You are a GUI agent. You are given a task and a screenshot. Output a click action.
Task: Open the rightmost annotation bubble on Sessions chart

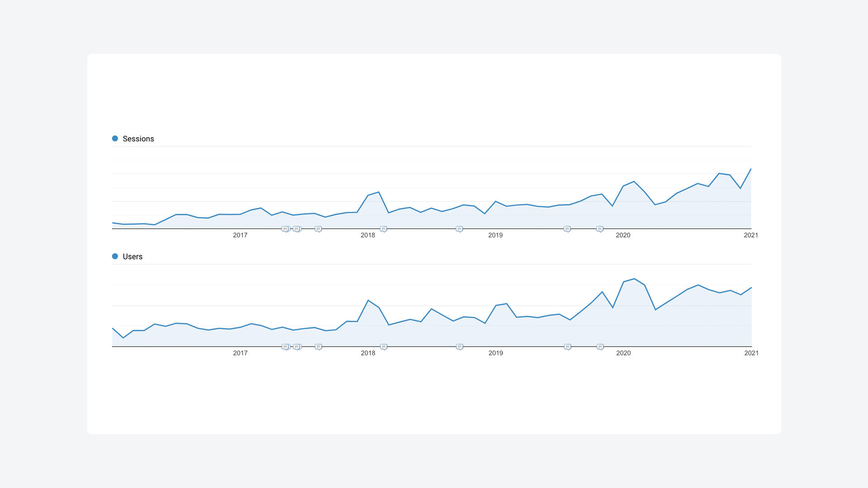[x=599, y=229]
